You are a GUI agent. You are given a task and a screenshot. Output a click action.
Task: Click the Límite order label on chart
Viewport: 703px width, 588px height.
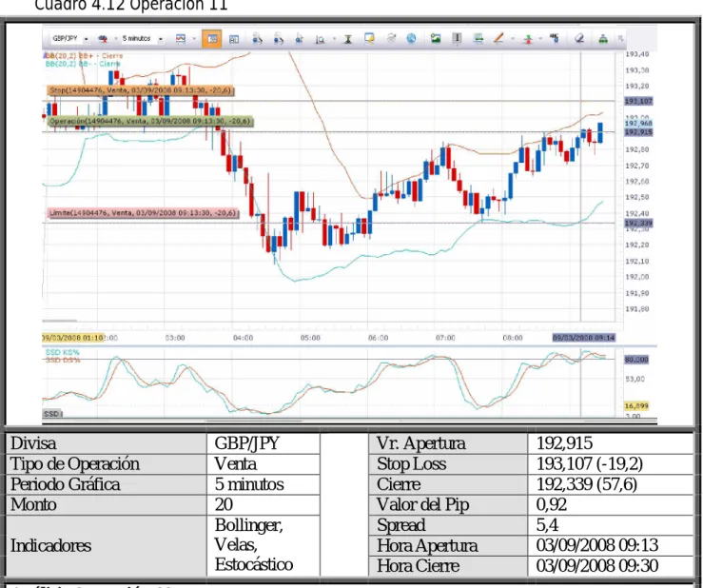[143, 212]
